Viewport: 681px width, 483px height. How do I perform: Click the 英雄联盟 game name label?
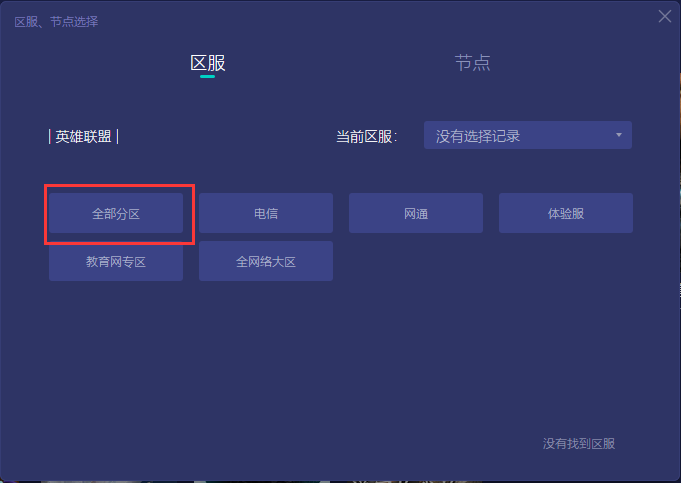point(83,137)
